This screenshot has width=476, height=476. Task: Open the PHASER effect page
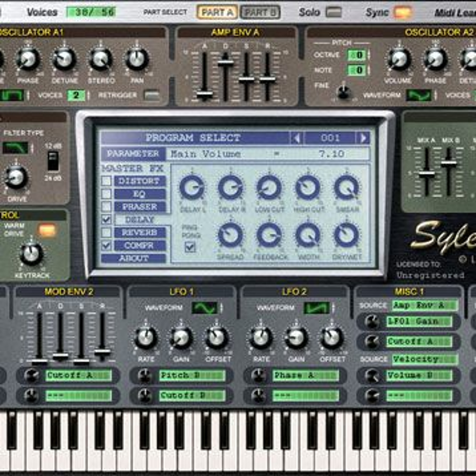(140, 207)
